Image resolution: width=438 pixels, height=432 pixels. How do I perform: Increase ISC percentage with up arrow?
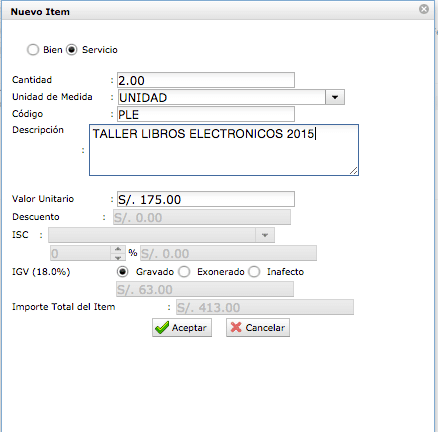pos(118,249)
